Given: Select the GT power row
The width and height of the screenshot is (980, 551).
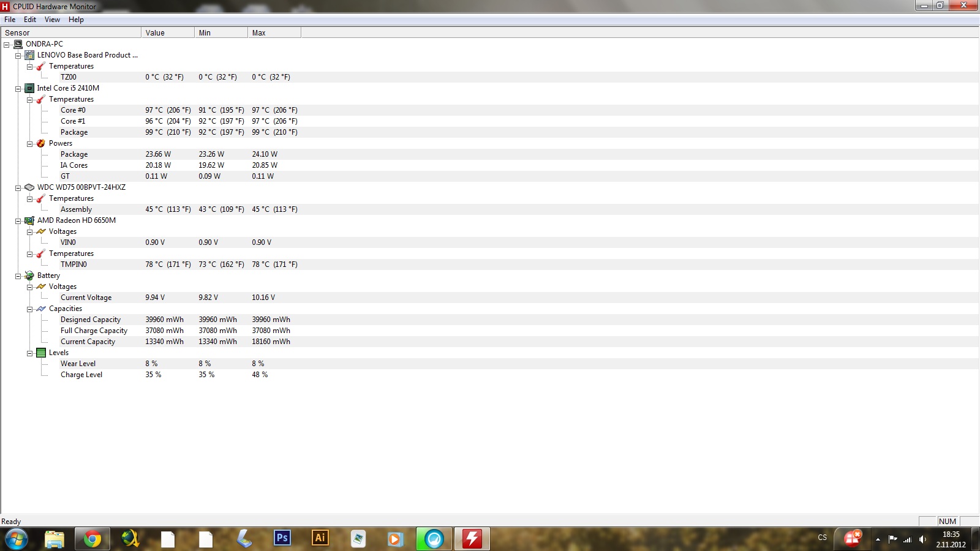Looking at the screenshot, I should tap(490, 176).
